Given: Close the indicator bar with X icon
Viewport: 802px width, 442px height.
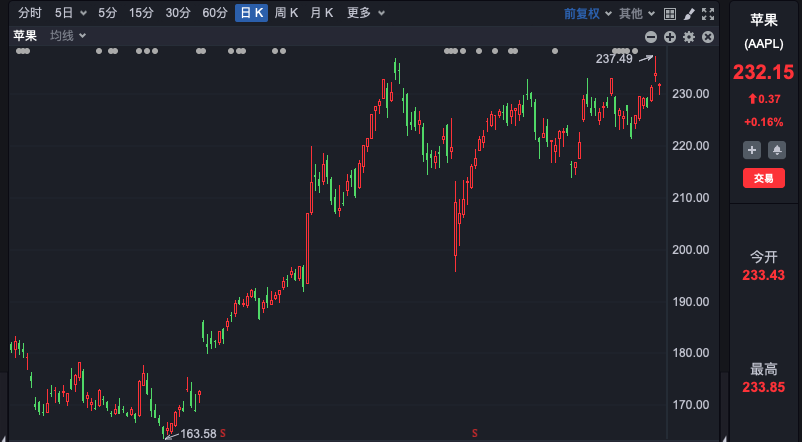Looking at the screenshot, I should pyautogui.click(x=708, y=37).
